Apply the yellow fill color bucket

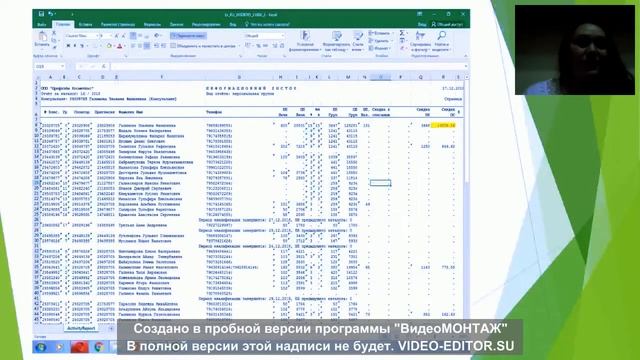tap(109, 46)
